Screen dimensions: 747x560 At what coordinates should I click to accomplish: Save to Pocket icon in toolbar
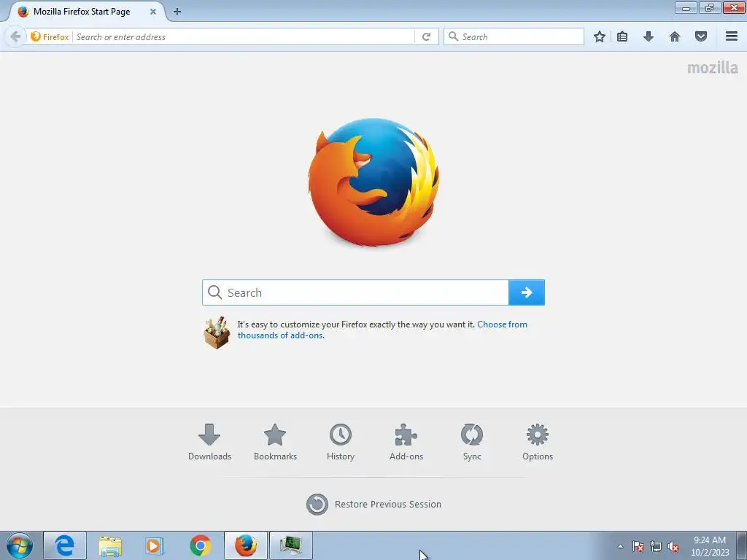(701, 36)
